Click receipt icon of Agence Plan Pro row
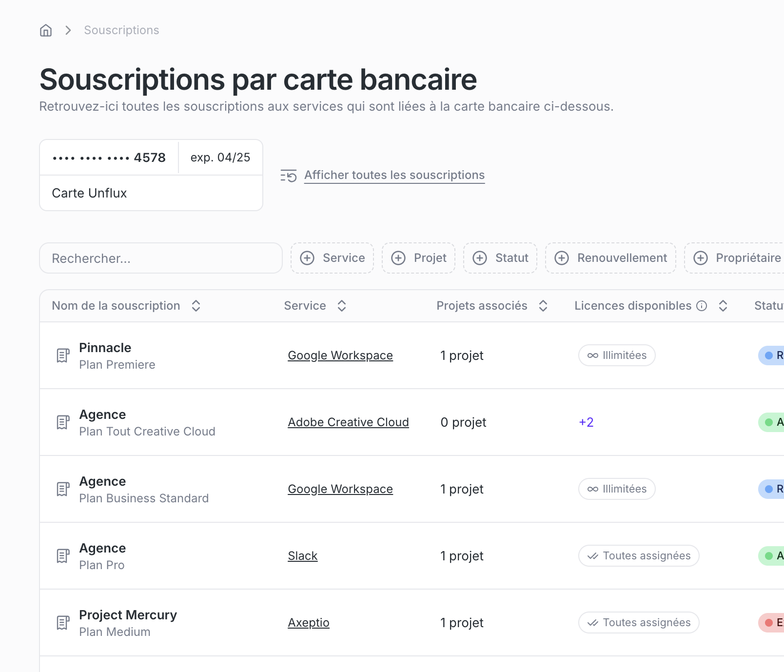The width and height of the screenshot is (784, 672). point(63,556)
